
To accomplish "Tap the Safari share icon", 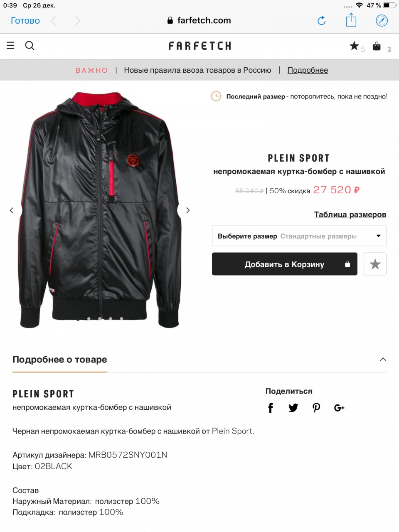I will (x=351, y=20).
